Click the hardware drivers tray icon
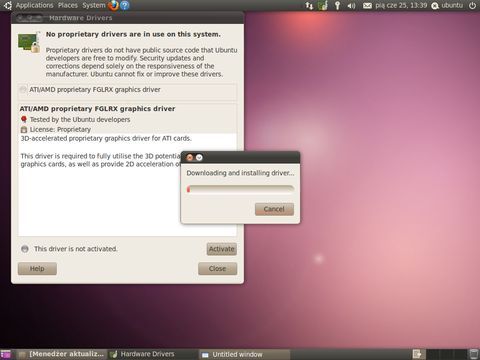The image size is (480, 360). 323,6
